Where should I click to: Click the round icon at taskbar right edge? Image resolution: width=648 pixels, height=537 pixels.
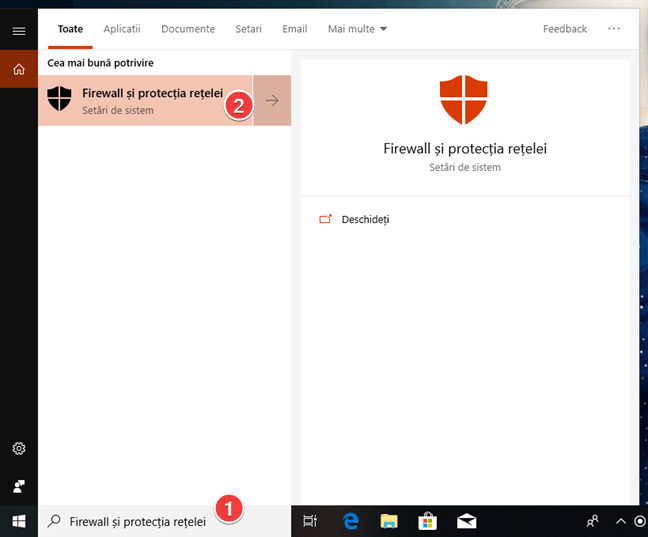641,521
